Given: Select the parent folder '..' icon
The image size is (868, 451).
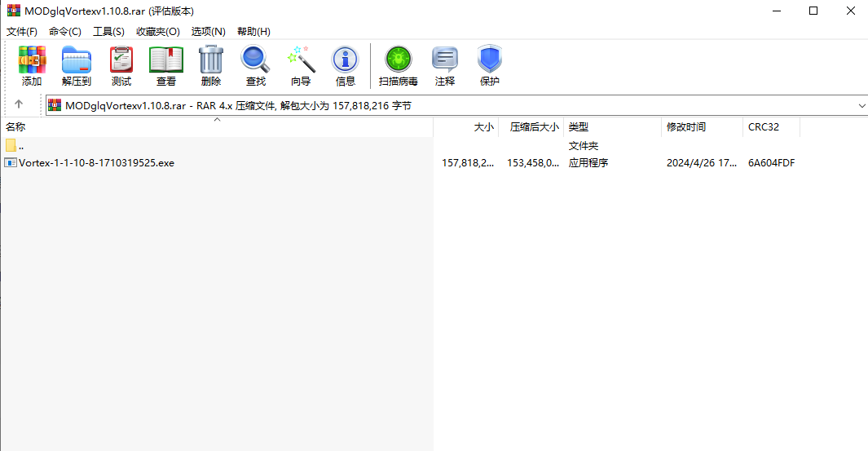Looking at the screenshot, I should click(x=11, y=146).
